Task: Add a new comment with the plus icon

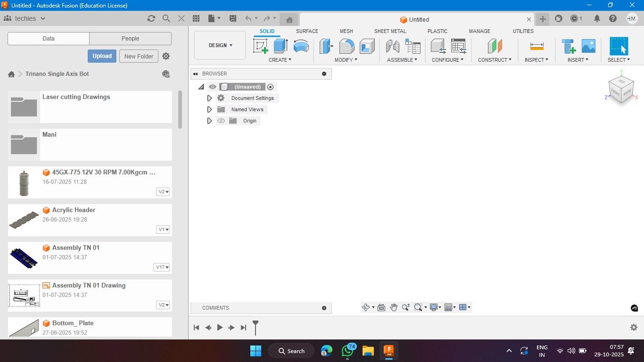Action: (324, 308)
